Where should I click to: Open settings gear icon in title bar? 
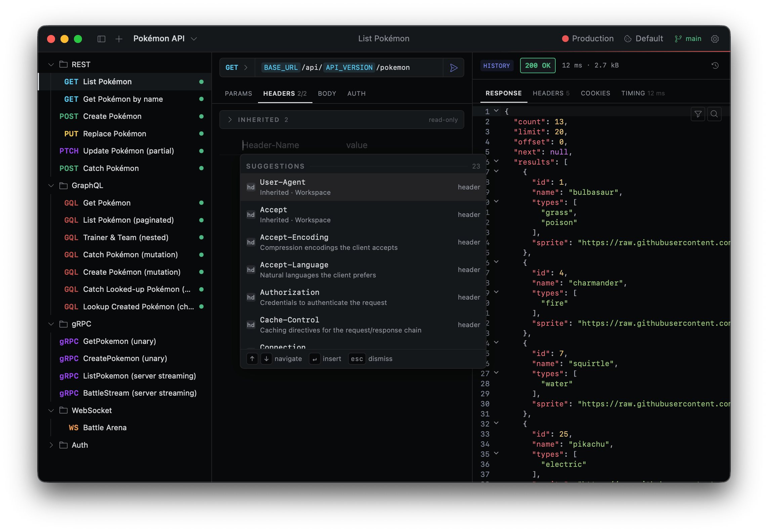[x=715, y=39]
